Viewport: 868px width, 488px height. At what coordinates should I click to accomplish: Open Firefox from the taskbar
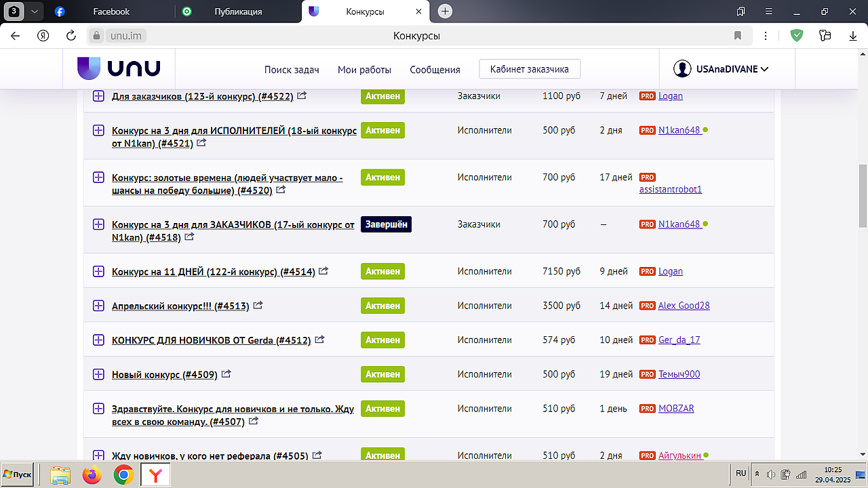coord(92,476)
